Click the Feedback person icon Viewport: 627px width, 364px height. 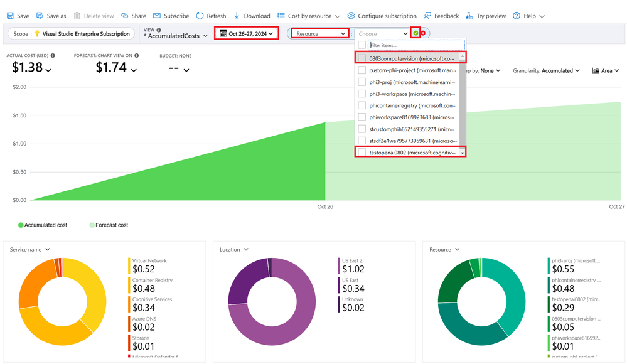pyautogui.click(x=427, y=16)
